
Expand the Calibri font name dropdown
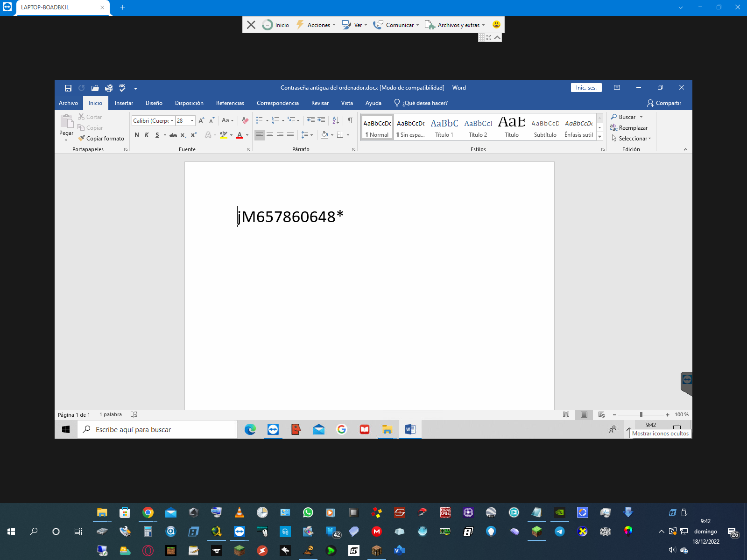pos(172,121)
